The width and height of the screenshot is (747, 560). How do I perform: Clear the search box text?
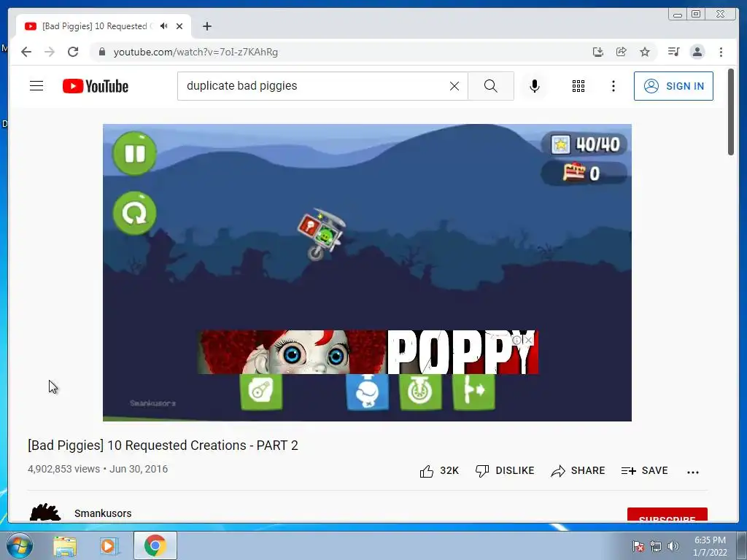[454, 86]
